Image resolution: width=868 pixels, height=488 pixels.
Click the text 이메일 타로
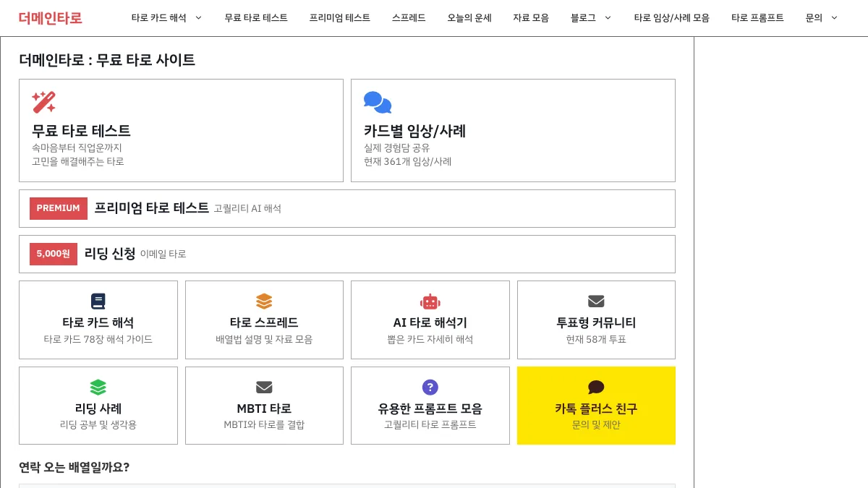click(x=163, y=254)
